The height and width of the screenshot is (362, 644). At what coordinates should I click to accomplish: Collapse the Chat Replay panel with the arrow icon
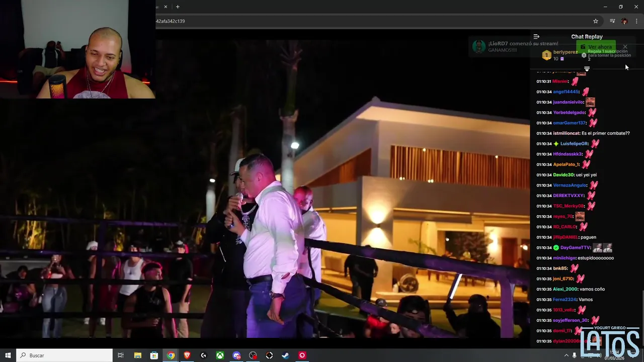click(536, 37)
